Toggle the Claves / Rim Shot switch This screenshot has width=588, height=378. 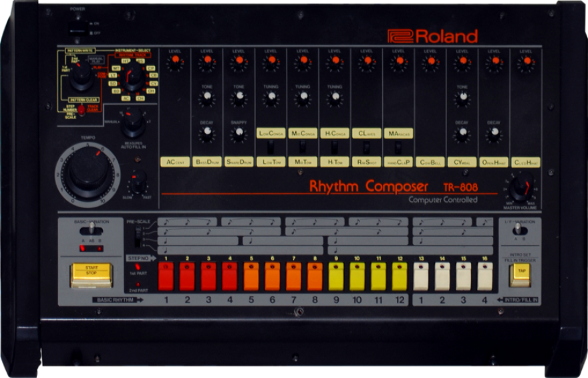(367, 147)
